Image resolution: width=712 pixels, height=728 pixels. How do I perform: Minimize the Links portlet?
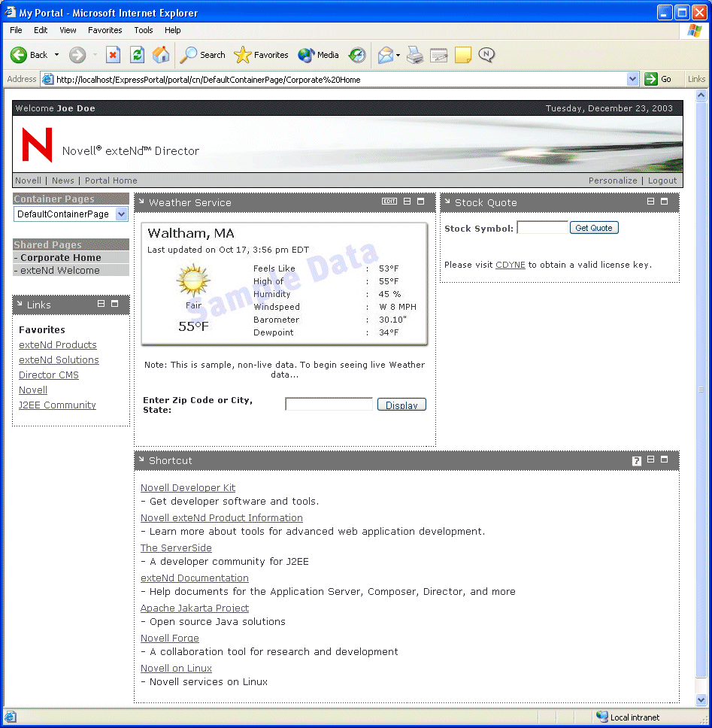tap(101, 304)
